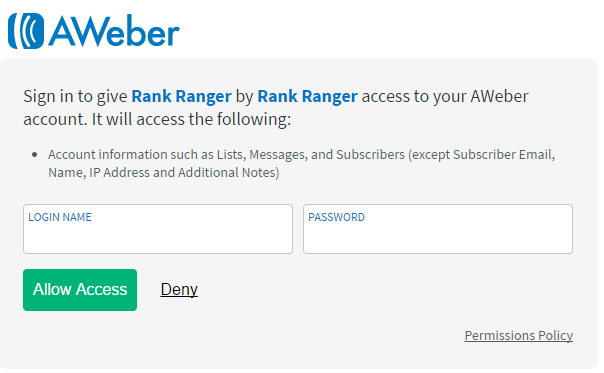
Task: Click the bullet point before Account information
Action: click(35, 155)
